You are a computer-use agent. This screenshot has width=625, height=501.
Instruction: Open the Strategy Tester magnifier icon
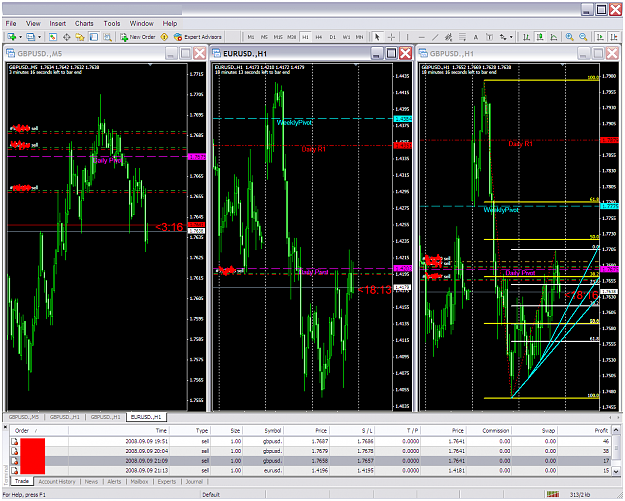pos(107,37)
